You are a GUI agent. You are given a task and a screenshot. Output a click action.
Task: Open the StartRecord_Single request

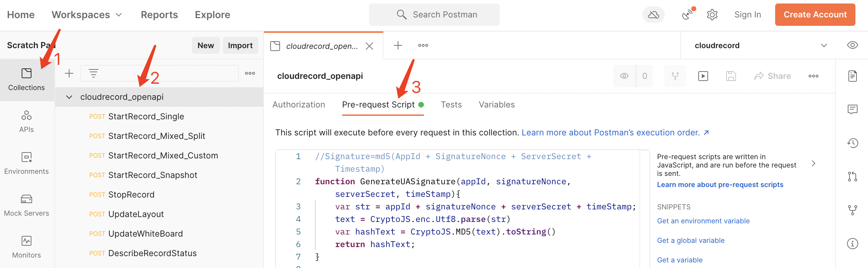(x=159, y=117)
